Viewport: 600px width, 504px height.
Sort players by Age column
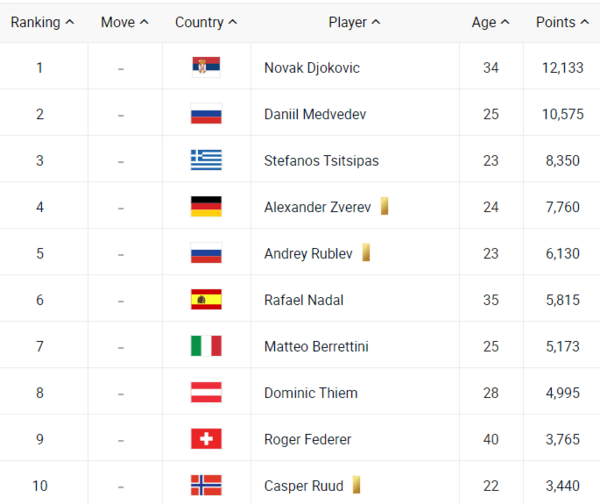(x=490, y=22)
